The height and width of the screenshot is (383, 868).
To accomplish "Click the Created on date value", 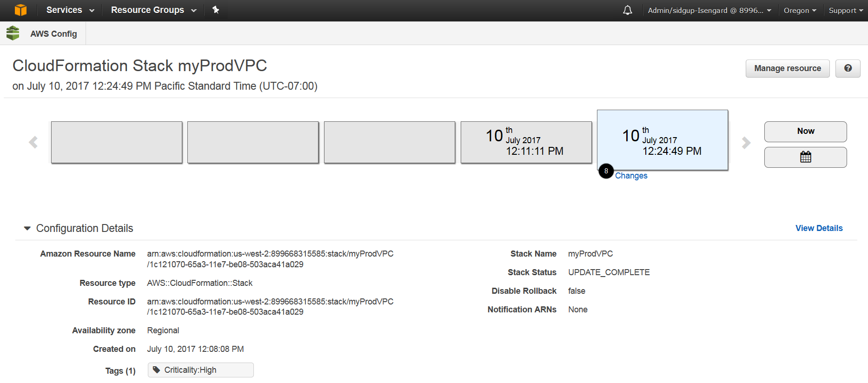I will 195,349.
